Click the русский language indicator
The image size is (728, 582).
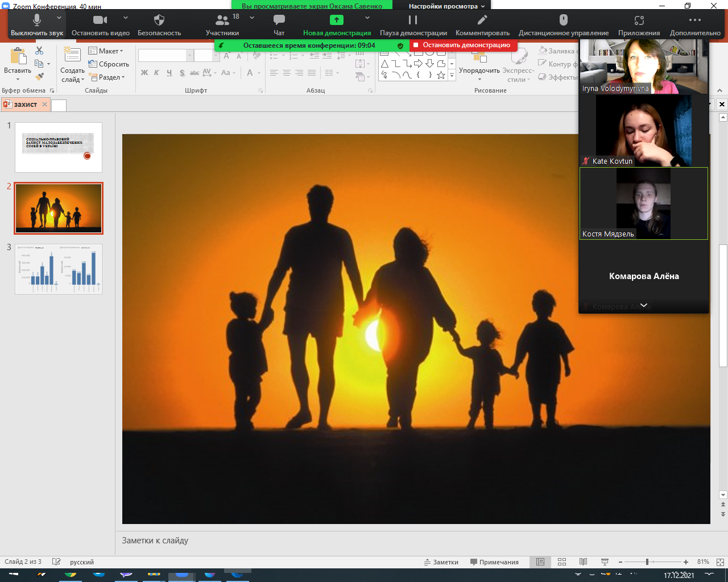[x=82, y=562]
